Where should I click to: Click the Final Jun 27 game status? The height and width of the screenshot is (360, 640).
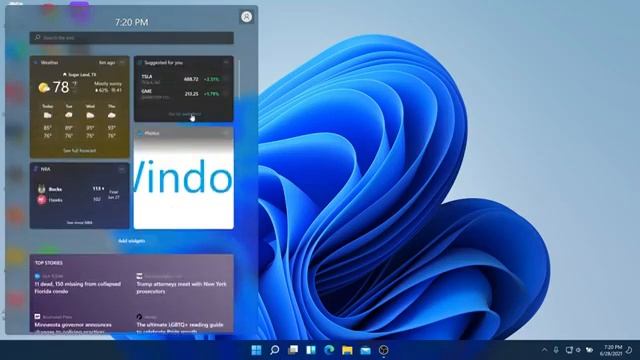tap(114, 194)
